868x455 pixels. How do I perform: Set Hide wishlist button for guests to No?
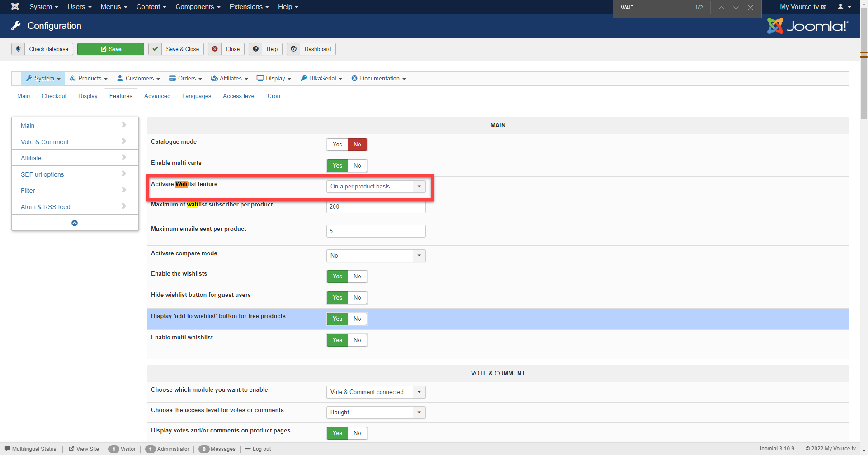[357, 298]
